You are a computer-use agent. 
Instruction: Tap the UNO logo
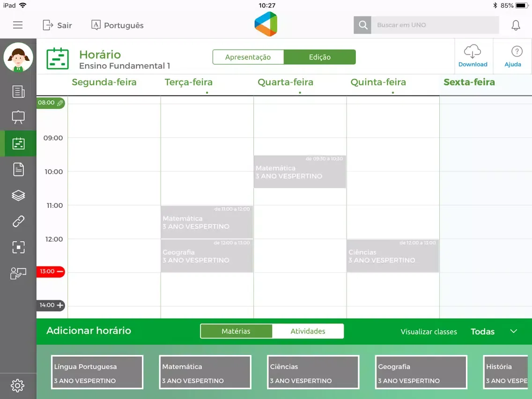(x=266, y=24)
